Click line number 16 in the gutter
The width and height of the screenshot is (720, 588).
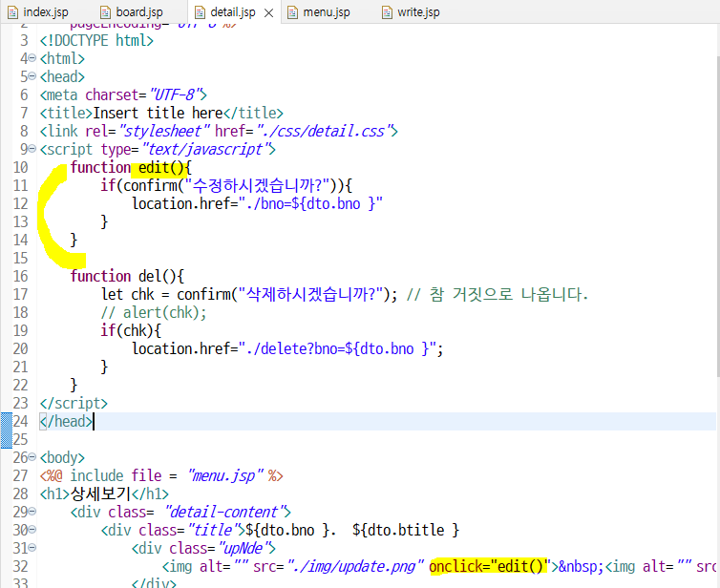pos(21,276)
